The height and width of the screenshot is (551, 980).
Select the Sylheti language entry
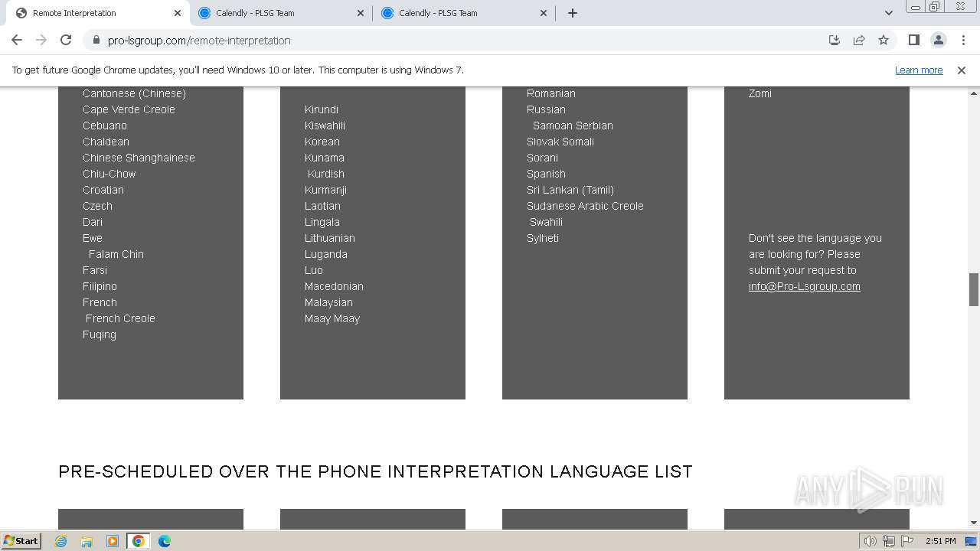point(543,238)
